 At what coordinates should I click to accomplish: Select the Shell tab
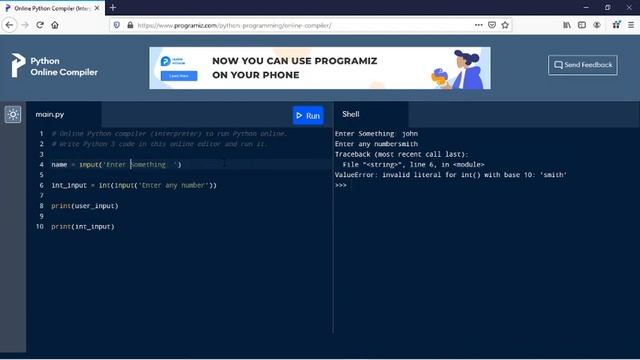pos(351,114)
